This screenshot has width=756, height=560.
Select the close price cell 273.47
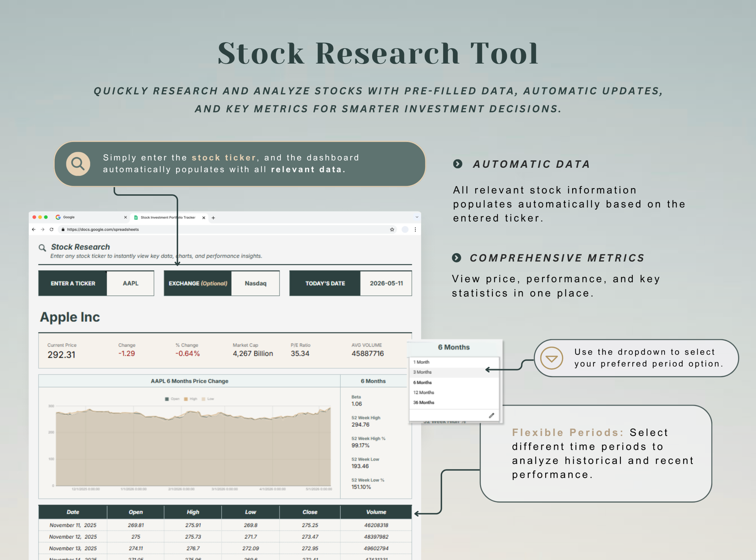tap(310, 537)
